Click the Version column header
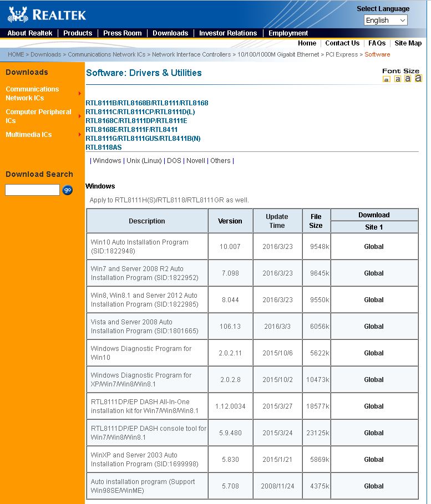431x504 pixels. pyautogui.click(x=230, y=221)
